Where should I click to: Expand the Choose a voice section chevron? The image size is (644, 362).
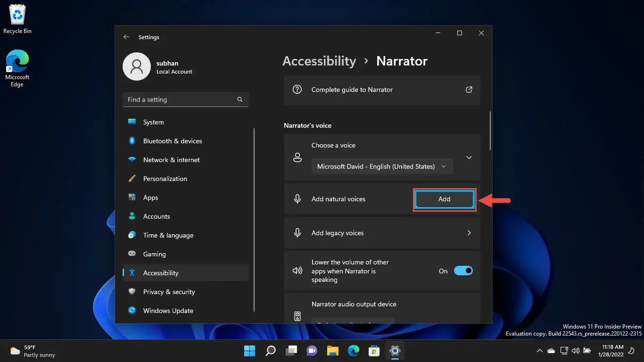[x=469, y=157]
